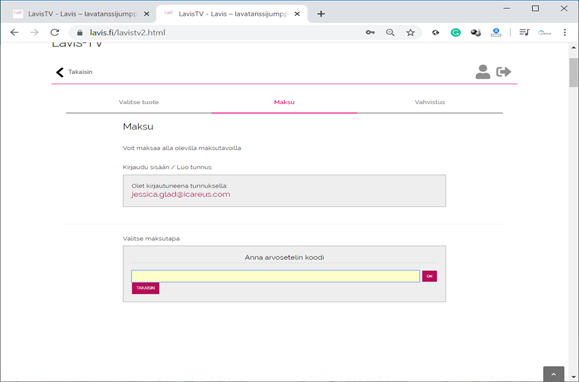
Task: Close the first LavisTV tab
Action: (146, 14)
